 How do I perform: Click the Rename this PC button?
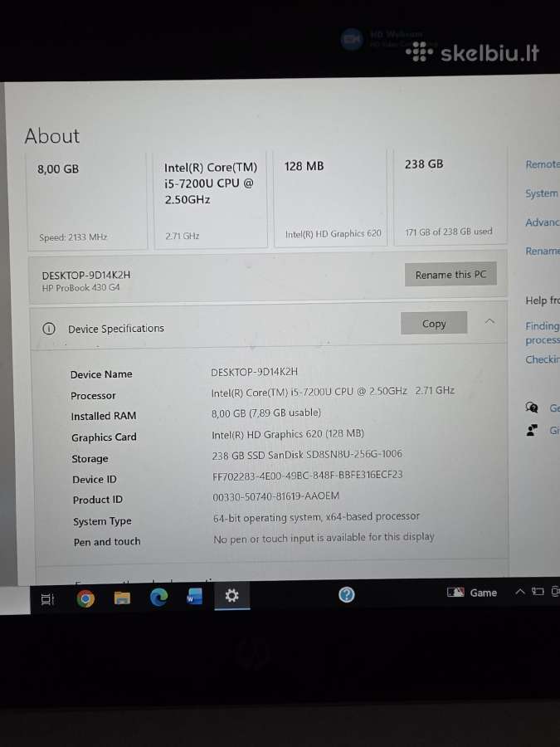(x=450, y=275)
